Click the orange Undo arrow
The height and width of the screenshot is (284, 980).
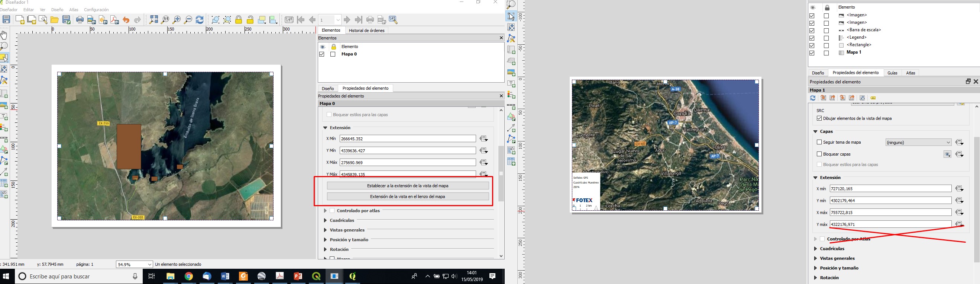126,20
